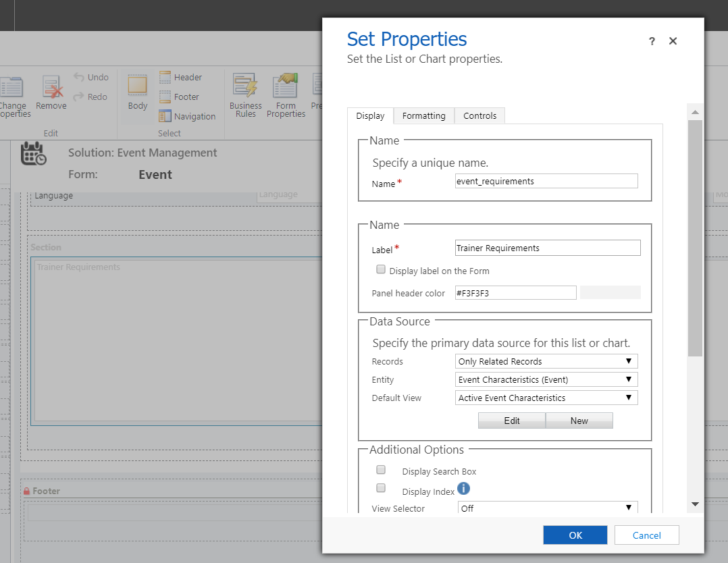Image resolution: width=728 pixels, height=563 pixels.
Task: Open Form Properties in the ribbon
Action: point(286,87)
